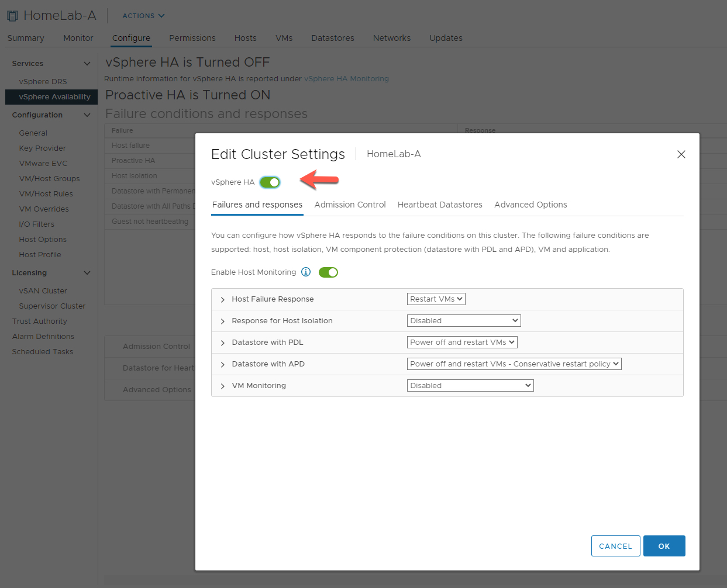The image size is (727, 588).
Task: Open the vSphere HA Monitoring link
Action: [x=346, y=78]
